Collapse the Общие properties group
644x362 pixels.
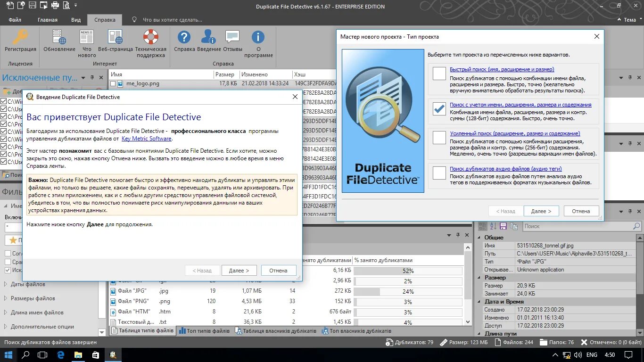tap(479, 238)
